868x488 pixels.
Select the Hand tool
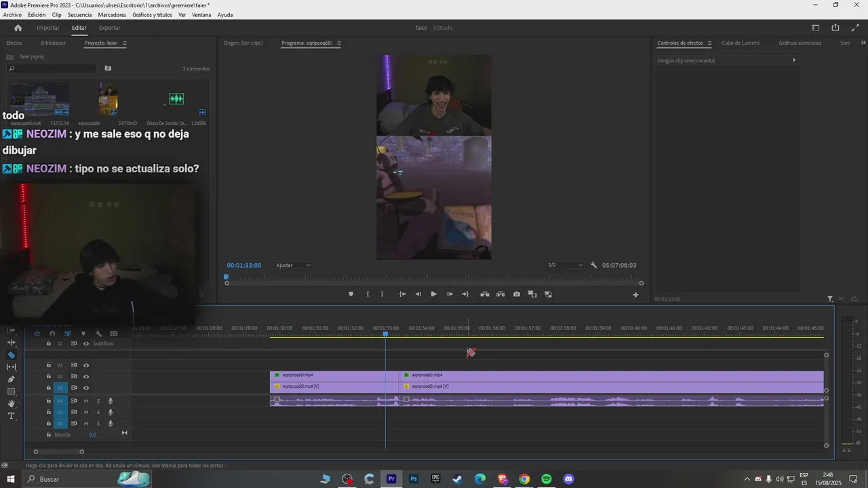12,403
